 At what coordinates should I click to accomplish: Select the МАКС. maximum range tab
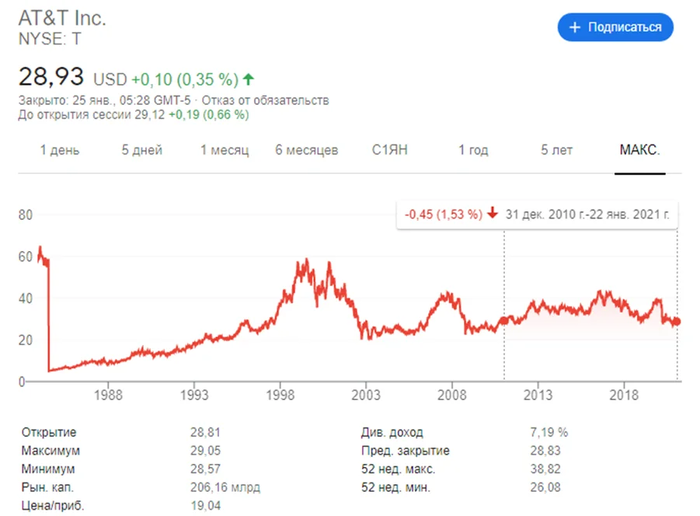[x=639, y=150]
